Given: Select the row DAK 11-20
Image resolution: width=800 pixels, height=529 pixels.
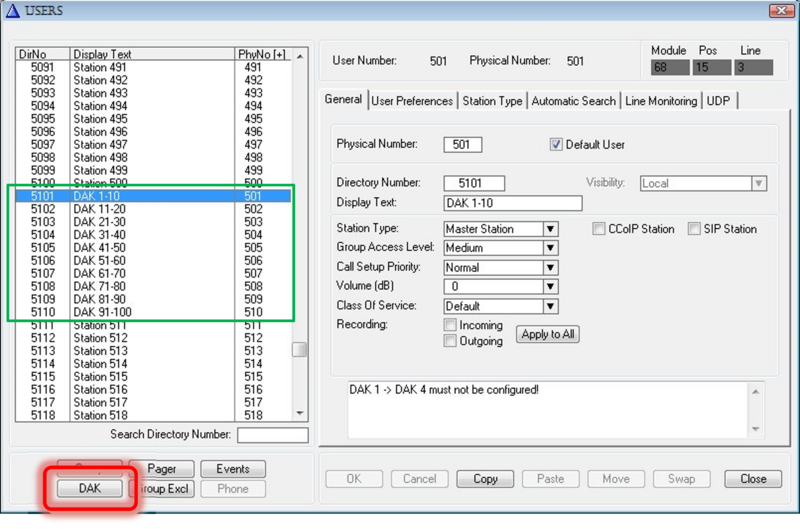Looking at the screenshot, I should click(x=153, y=209).
